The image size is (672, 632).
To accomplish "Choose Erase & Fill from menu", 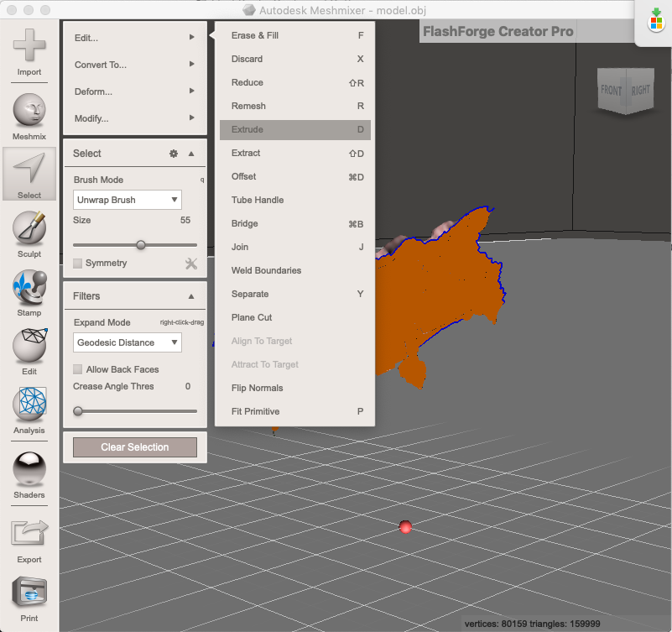I will coord(295,35).
